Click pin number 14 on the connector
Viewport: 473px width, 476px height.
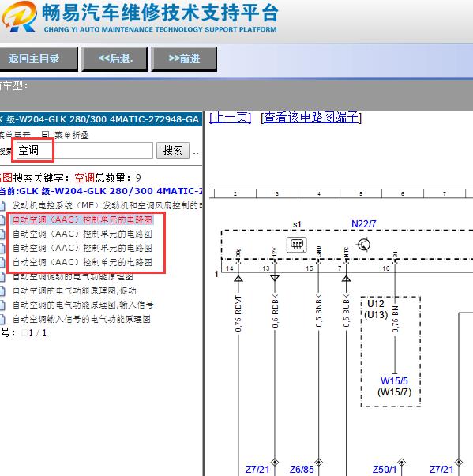pyautogui.click(x=230, y=268)
